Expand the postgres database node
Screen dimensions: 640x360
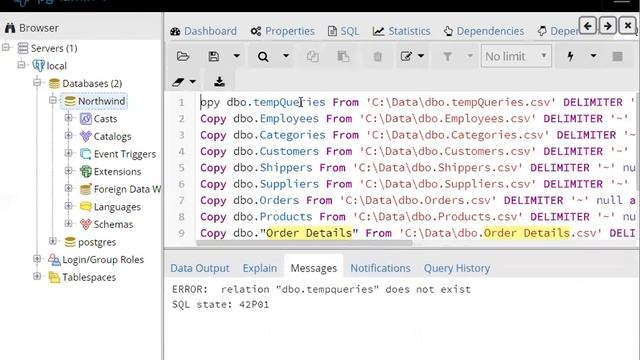pyautogui.click(x=53, y=241)
